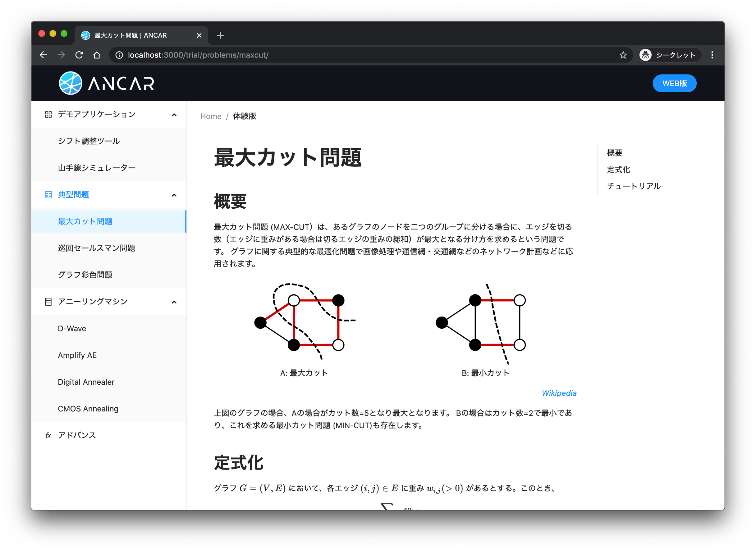This screenshot has width=756, height=551.
Task: Collapse the アニーリングマシン sidebar section
Action: [x=174, y=302]
